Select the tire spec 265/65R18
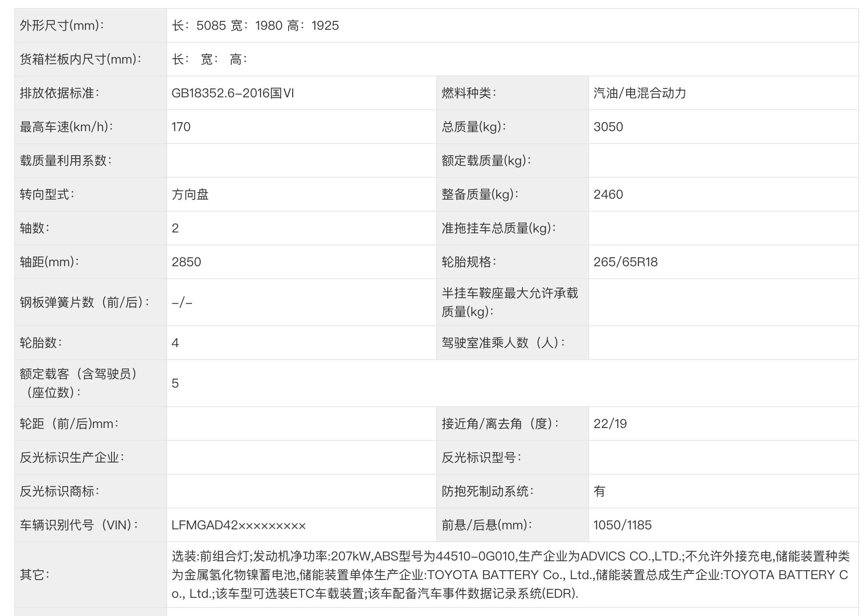The width and height of the screenshot is (868, 616). (x=626, y=262)
